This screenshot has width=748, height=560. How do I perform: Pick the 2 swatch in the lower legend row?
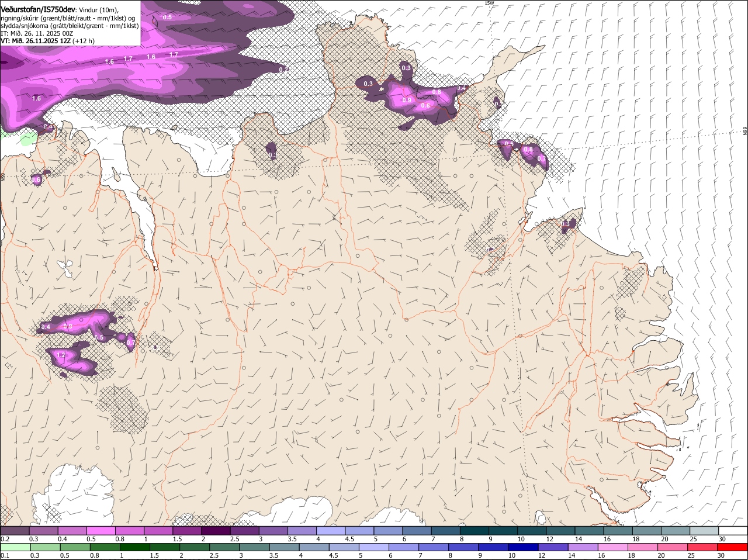pos(194,547)
